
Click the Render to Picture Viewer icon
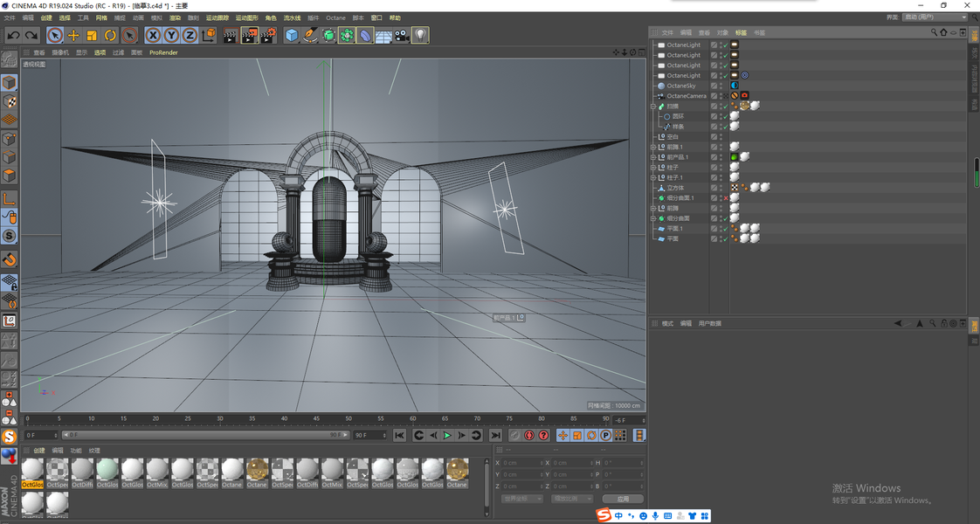pyautogui.click(x=249, y=35)
